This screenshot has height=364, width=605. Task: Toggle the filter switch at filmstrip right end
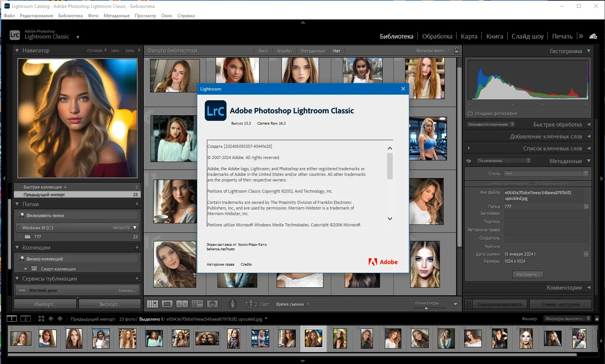tap(597, 319)
